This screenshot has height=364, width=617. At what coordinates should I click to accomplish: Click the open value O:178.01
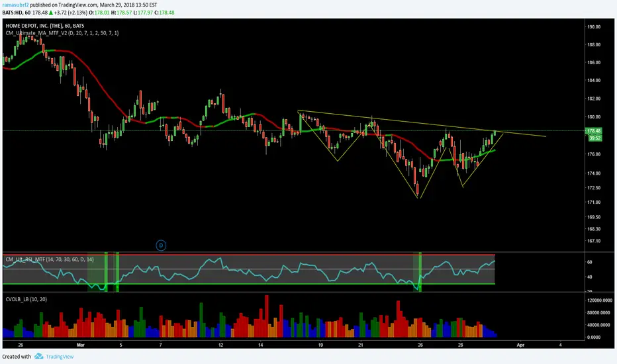pyautogui.click(x=99, y=13)
